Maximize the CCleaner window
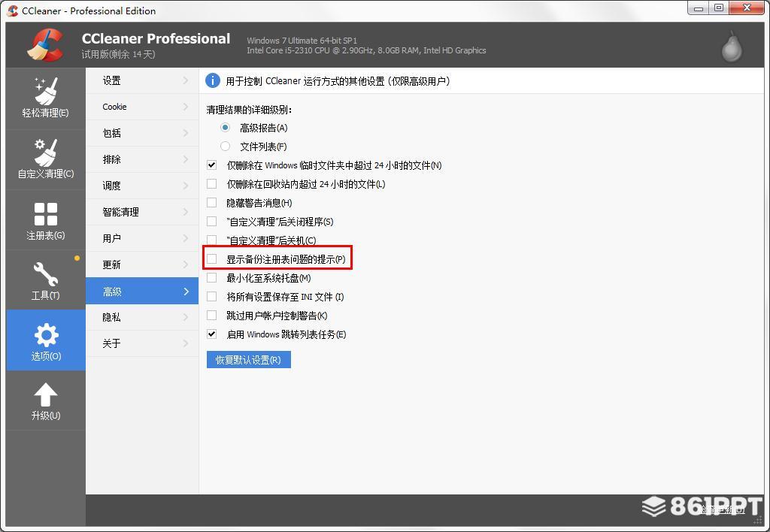Screen dimensions: 770x532 [x=718, y=8]
